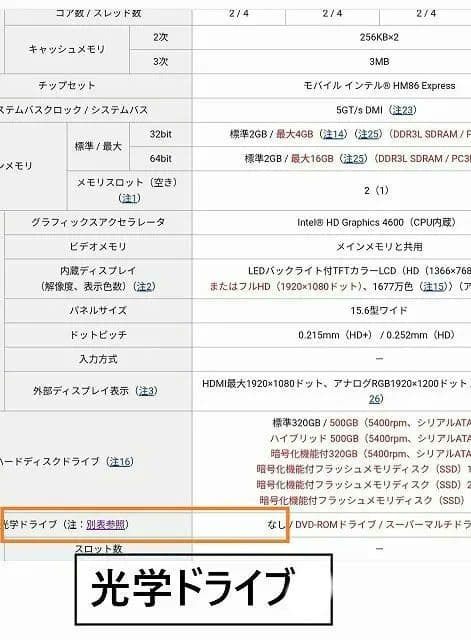This screenshot has width=471, height=640.
Task: Open the 注15 link after 1677万色
Action: coord(433,286)
